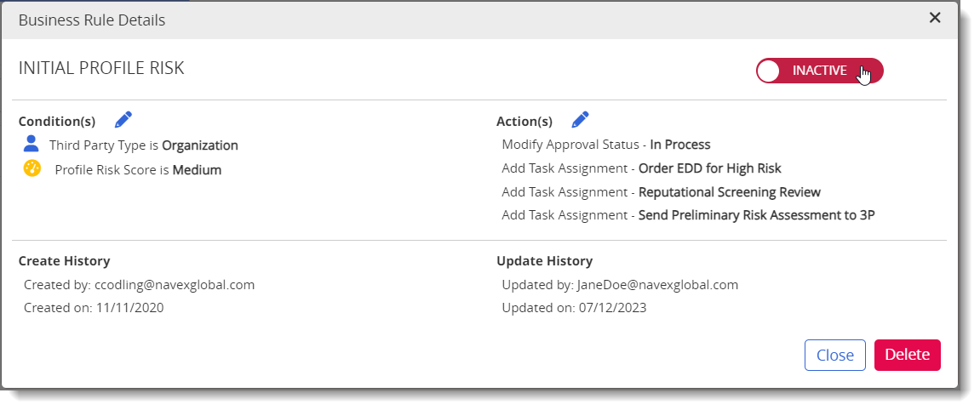Viewport: 980px width, 410px height.
Task: Click the Close button
Action: (835, 355)
